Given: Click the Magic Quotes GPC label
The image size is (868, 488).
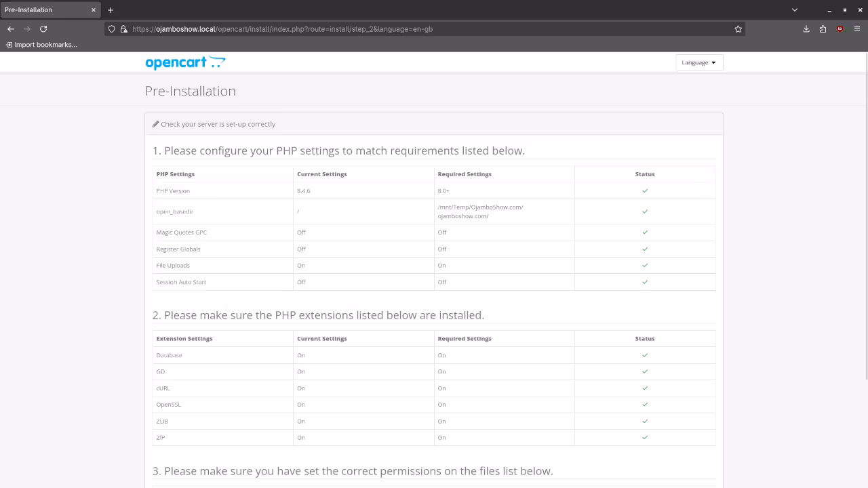Looking at the screenshot, I should (x=182, y=232).
